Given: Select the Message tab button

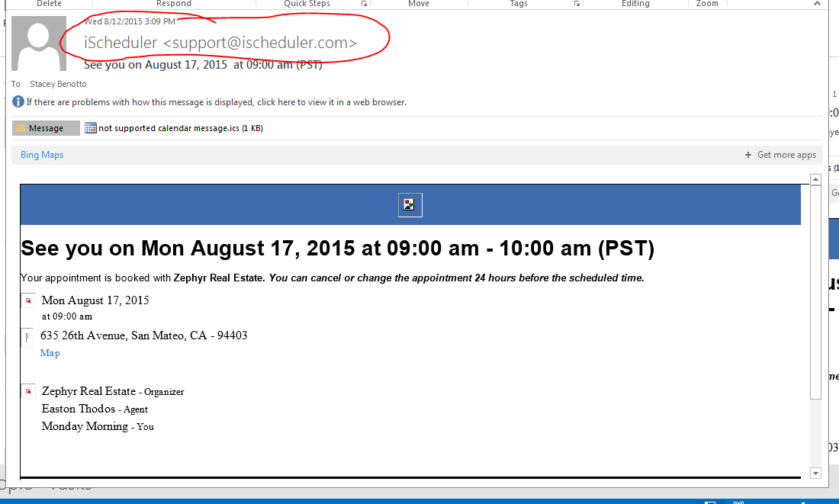Looking at the screenshot, I should pyautogui.click(x=46, y=128).
